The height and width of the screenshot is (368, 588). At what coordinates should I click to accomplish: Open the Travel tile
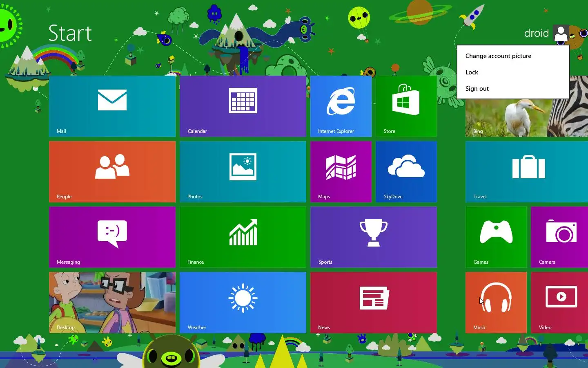[x=527, y=172]
